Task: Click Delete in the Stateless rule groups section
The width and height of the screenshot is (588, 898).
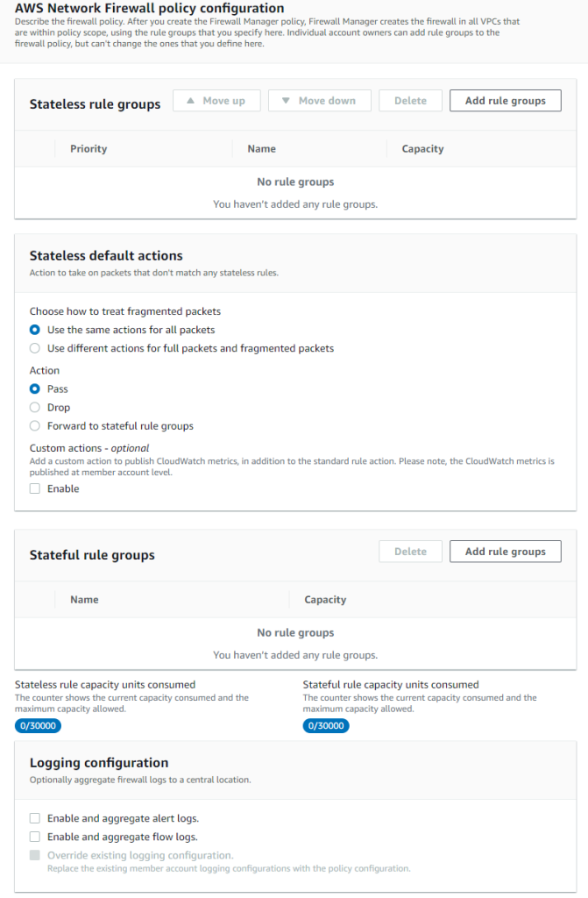Action: pos(410,100)
